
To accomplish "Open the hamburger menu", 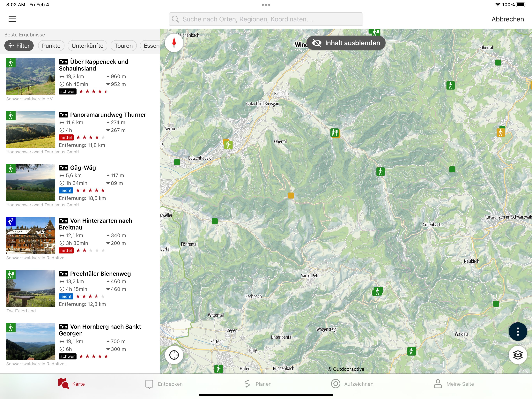I will (12, 19).
